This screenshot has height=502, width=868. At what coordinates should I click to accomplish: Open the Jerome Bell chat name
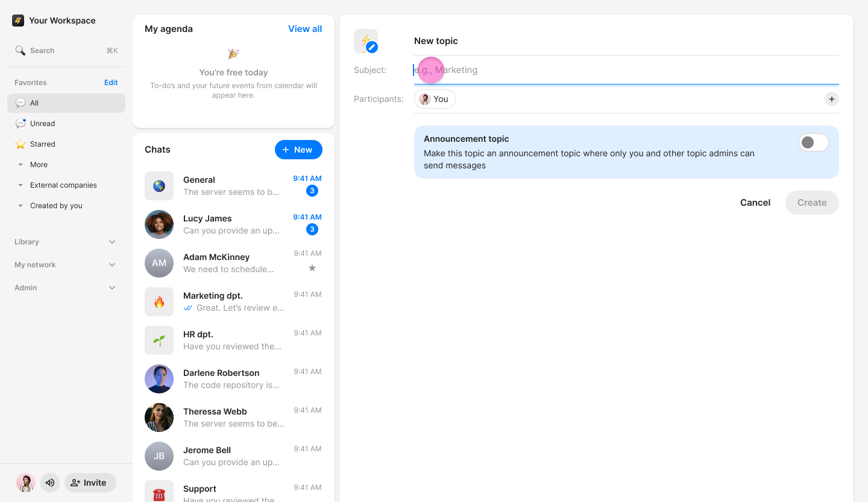[207, 450]
